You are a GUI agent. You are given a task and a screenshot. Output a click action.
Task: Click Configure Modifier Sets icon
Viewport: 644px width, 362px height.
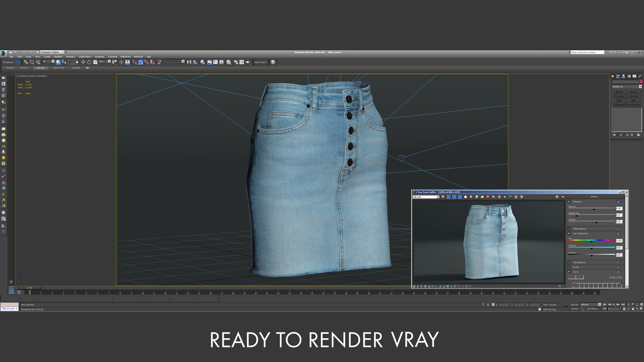click(x=638, y=135)
